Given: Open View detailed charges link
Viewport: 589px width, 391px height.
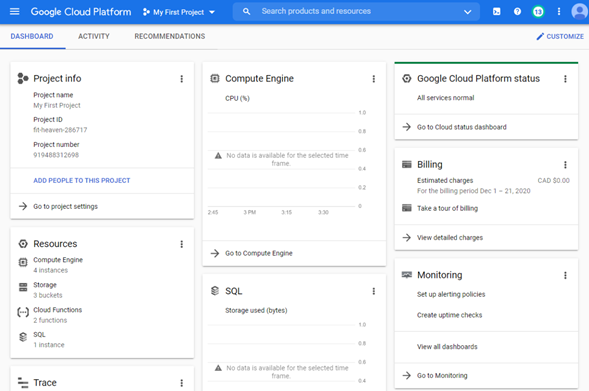Looking at the screenshot, I should tap(450, 238).
